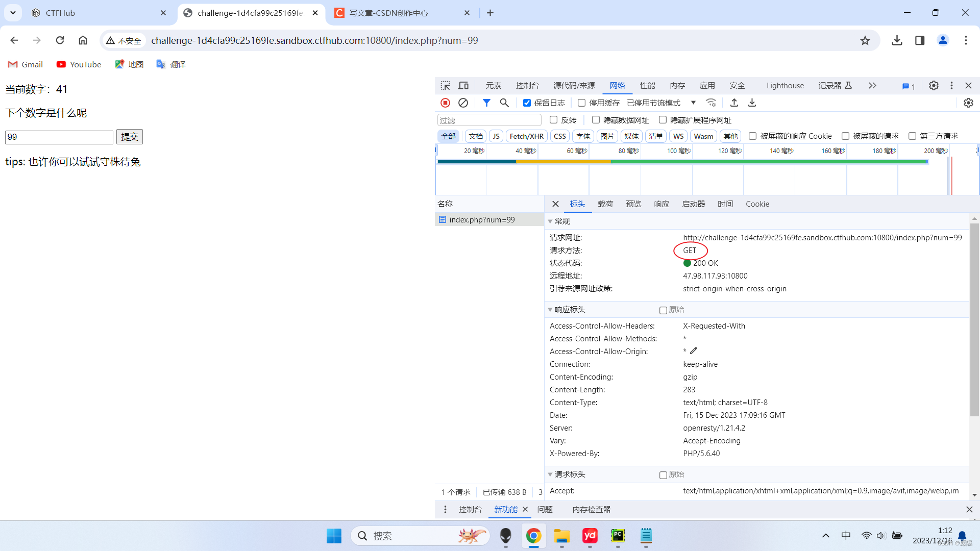Select the inspect element tool in DevTools
This screenshot has height=551, width=980.
[445, 85]
